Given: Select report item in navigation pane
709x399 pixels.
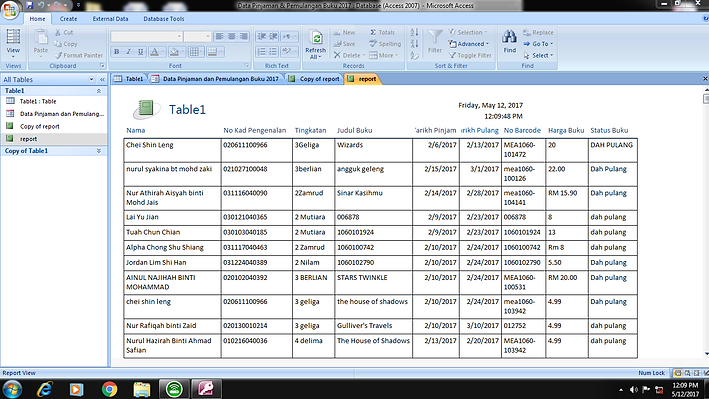Looking at the screenshot, I should point(54,139).
